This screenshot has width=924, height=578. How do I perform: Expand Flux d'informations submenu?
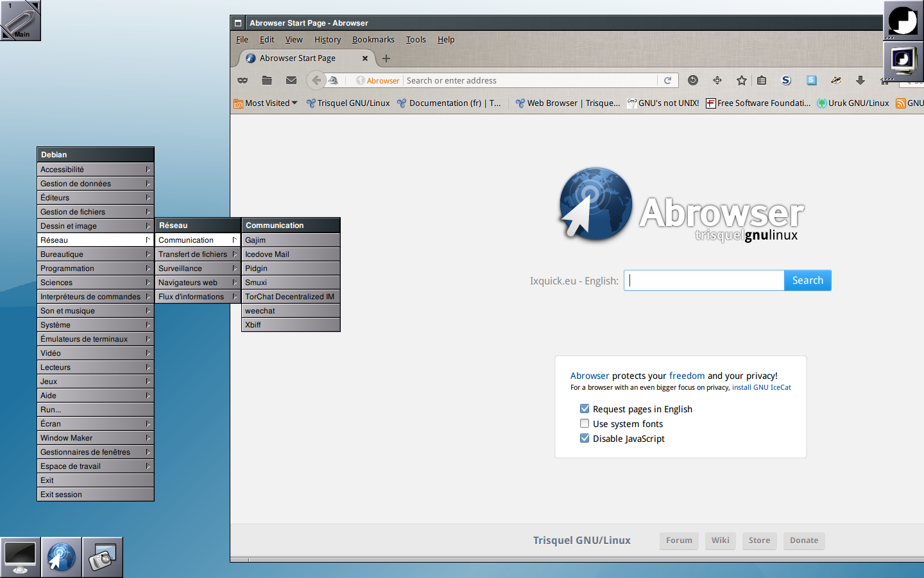[198, 297]
